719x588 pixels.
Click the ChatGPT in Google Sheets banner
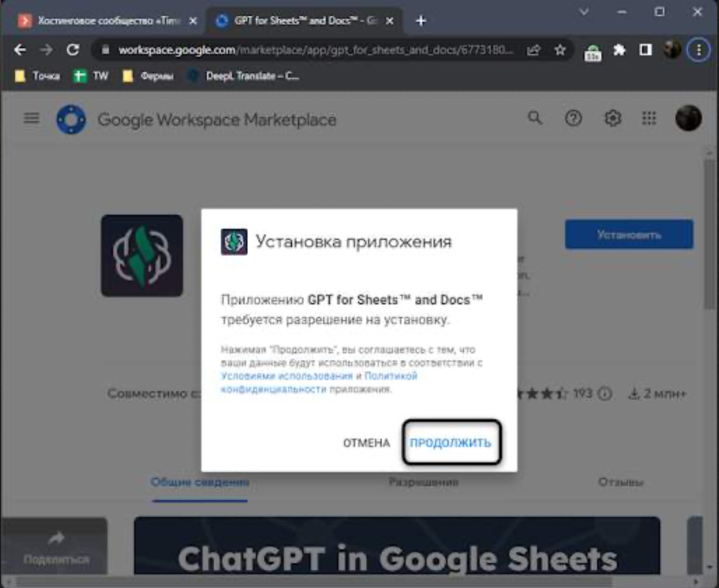(x=397, y=546)
